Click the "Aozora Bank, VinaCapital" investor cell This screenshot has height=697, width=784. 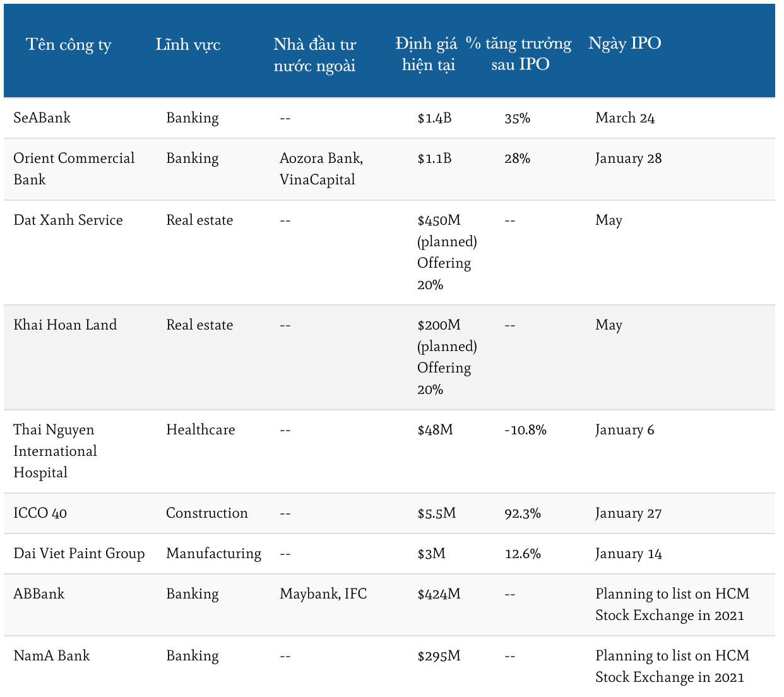coord(321,169)
